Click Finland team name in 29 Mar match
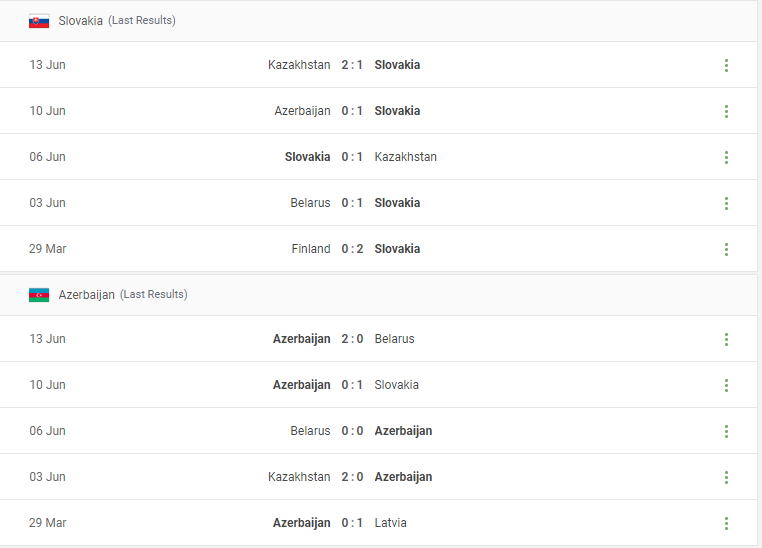Image resolution: width=762 pixels, height=548 pixels. (310, 249)
